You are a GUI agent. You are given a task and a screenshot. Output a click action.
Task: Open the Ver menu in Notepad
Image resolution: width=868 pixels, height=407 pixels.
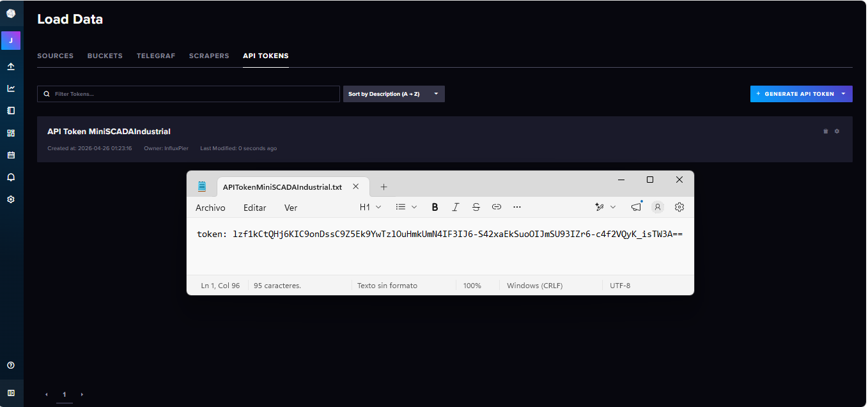291,208
